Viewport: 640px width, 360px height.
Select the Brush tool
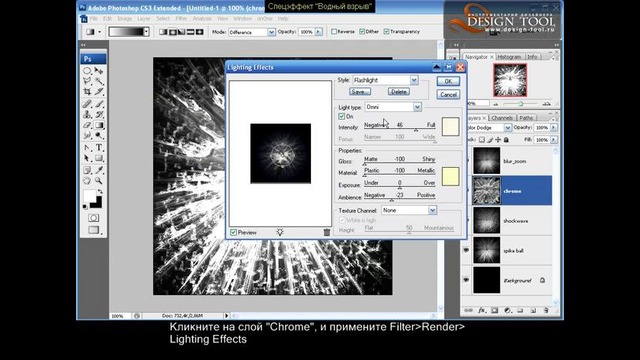[99, 104]
